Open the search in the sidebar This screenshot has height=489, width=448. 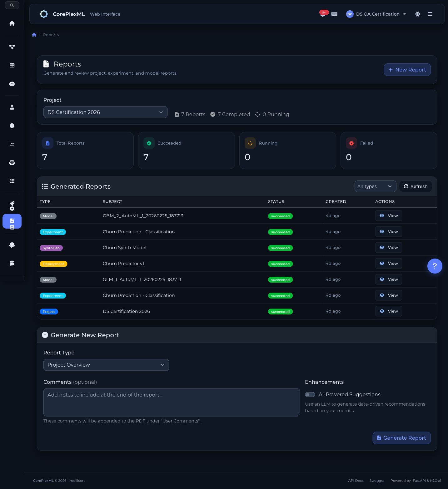click(12, 5)
